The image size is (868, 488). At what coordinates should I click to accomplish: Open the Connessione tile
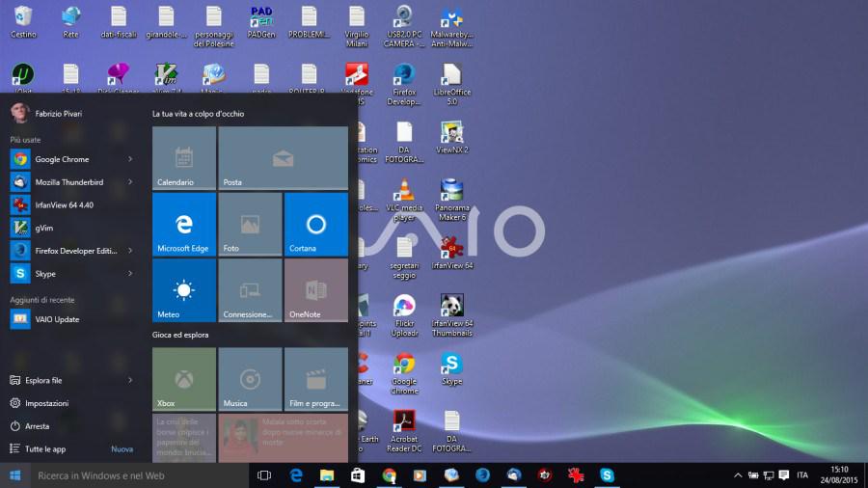250,290
